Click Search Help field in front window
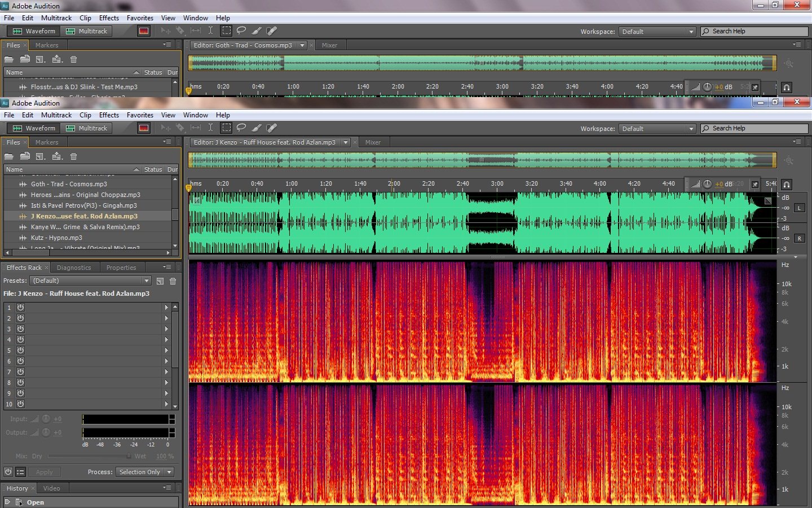 coord(754,129)
